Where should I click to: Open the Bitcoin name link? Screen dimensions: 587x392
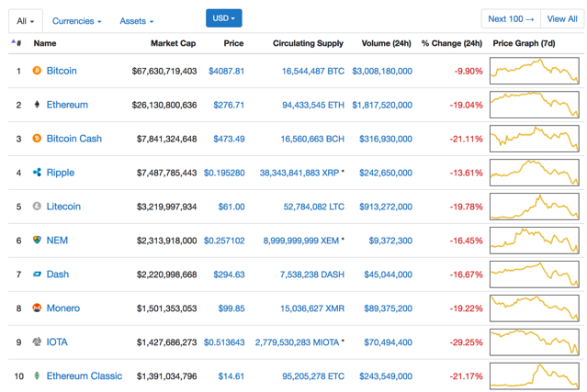tap(62, 71)
